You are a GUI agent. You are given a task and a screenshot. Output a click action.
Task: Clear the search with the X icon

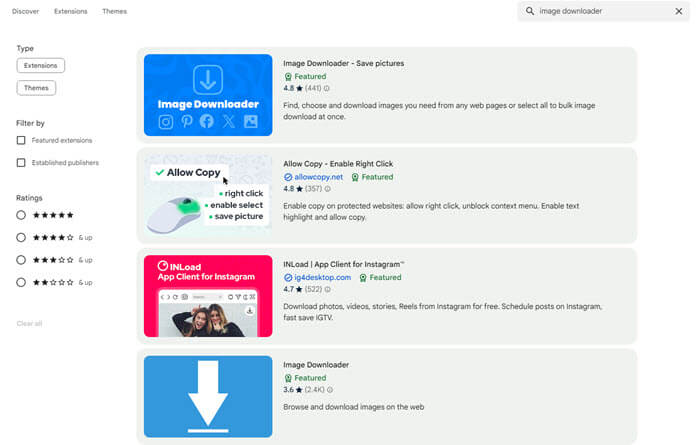(679, 11)
